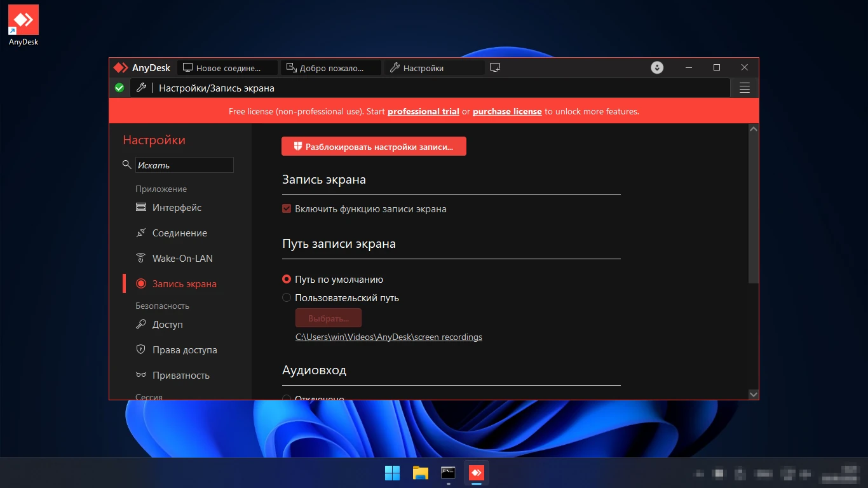
Task: Click the red record icon in sidebar
Action: point(141,283)
